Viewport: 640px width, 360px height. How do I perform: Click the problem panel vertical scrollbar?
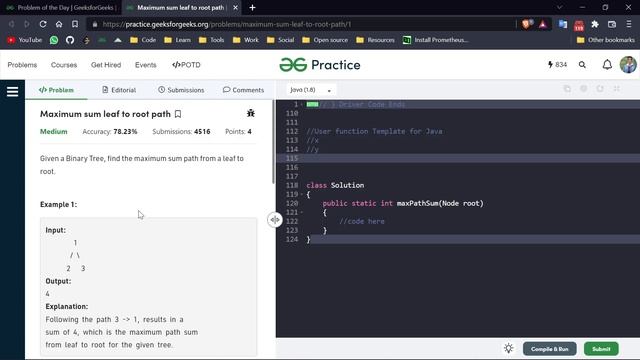click(x=273, y=142)
